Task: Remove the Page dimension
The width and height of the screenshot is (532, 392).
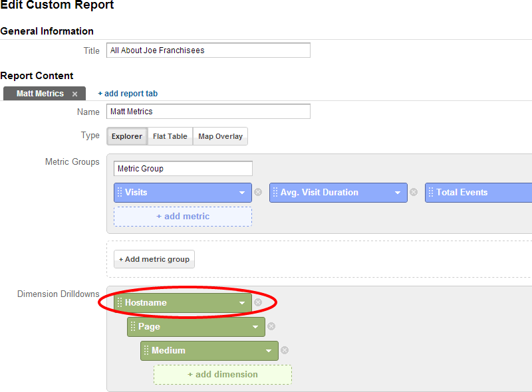Action: (x=271, y=327)
